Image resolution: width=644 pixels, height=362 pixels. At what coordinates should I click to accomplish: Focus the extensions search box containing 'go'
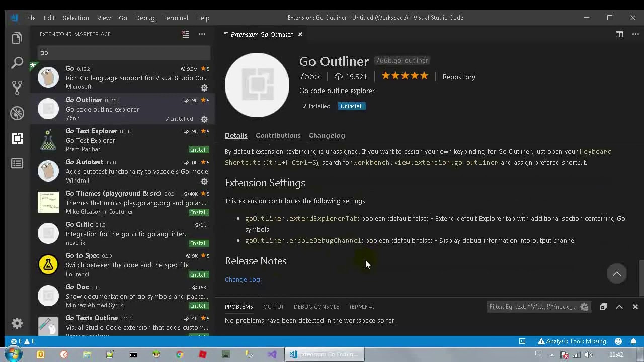[124, 53]
